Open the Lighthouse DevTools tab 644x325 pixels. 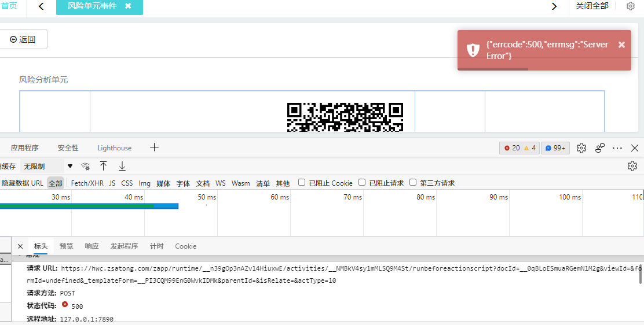pyautogui.click(x=115, y=147)
